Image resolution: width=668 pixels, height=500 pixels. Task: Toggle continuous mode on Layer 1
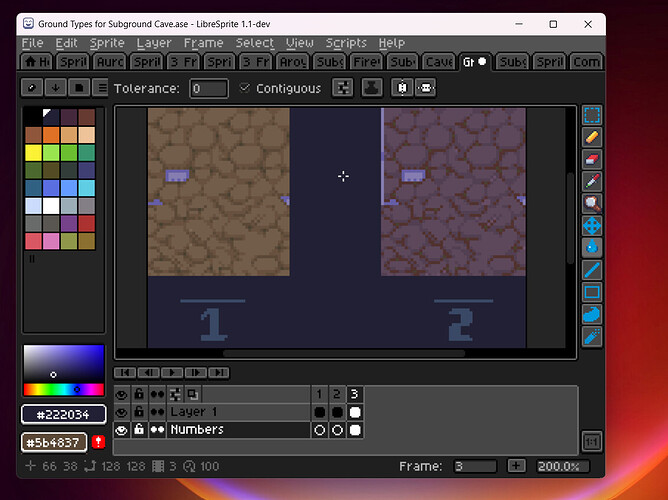pos(157,412)
